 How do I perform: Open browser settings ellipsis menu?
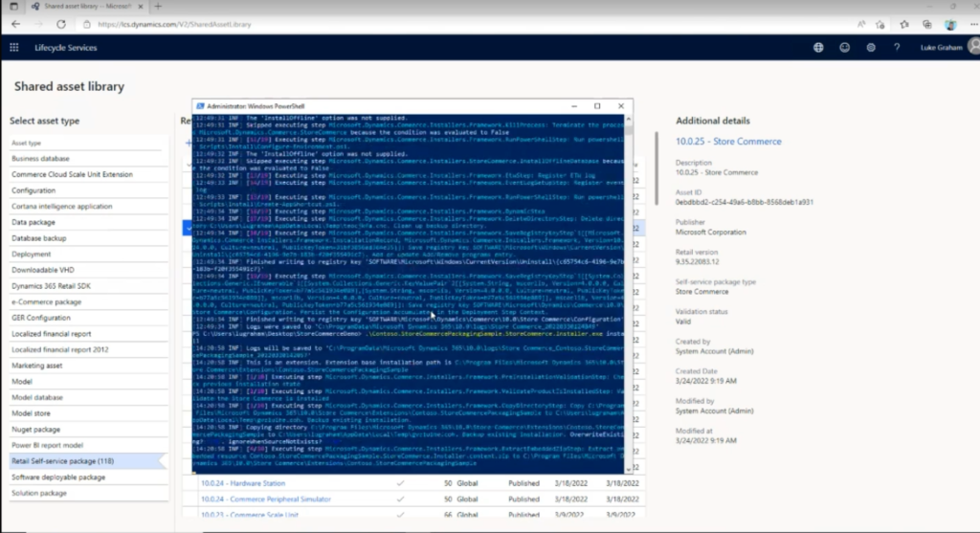973,24
